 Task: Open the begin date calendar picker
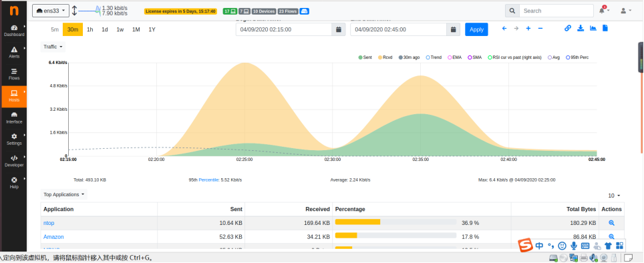coord(339,29)
